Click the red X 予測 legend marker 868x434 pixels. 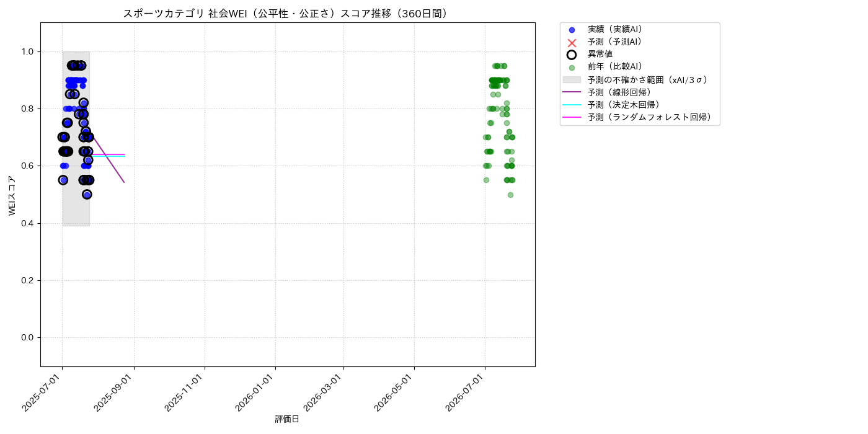[572, 42]
